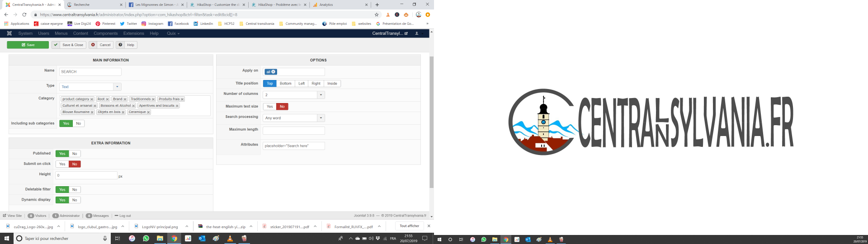Set Dynamic display to No

tap(75, 200)
